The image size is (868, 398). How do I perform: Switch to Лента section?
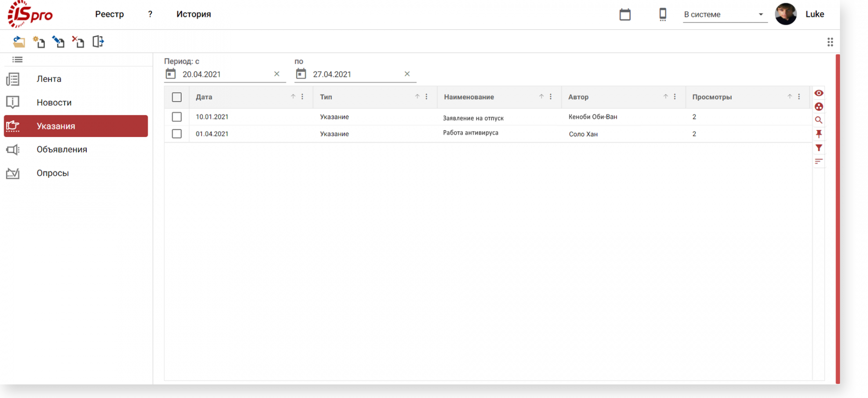76,79
